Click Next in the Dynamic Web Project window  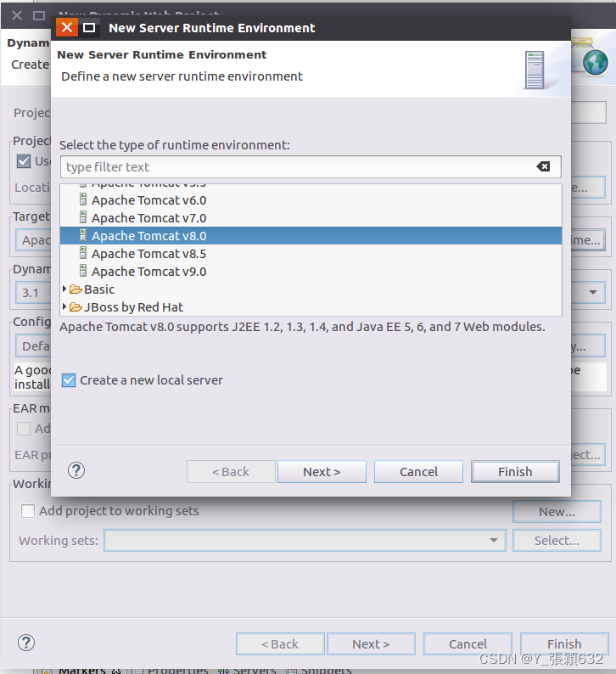tap(371, 644)
